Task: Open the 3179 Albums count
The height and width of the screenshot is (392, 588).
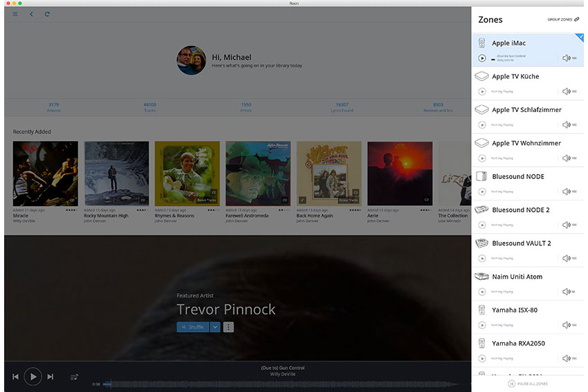Action: (54, 107)
